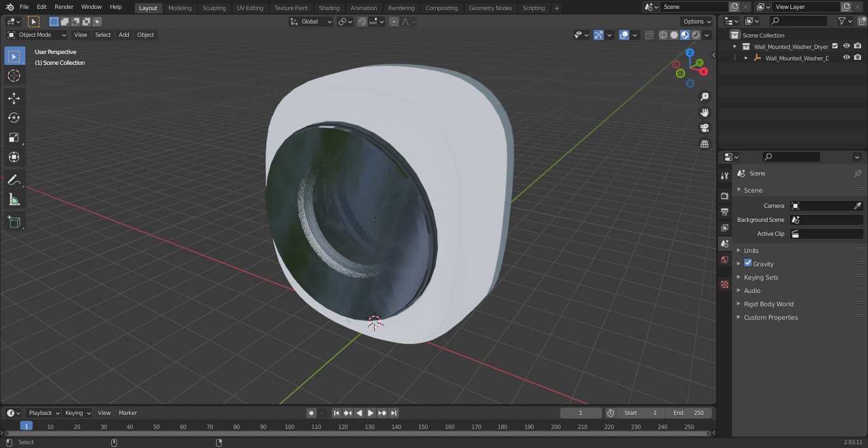Click the Annotate tool
Image resolution: width=868 pixels, height=448 pixels.
14,180
